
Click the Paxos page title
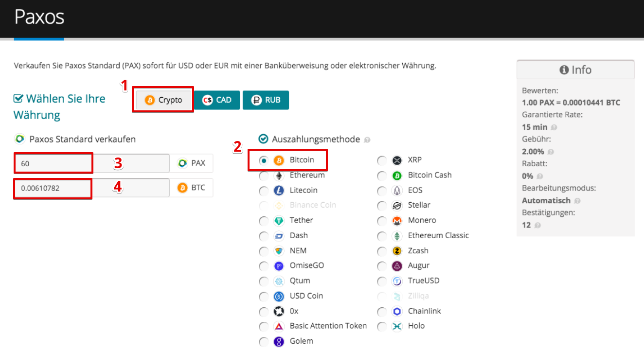[x=39, y=17]
